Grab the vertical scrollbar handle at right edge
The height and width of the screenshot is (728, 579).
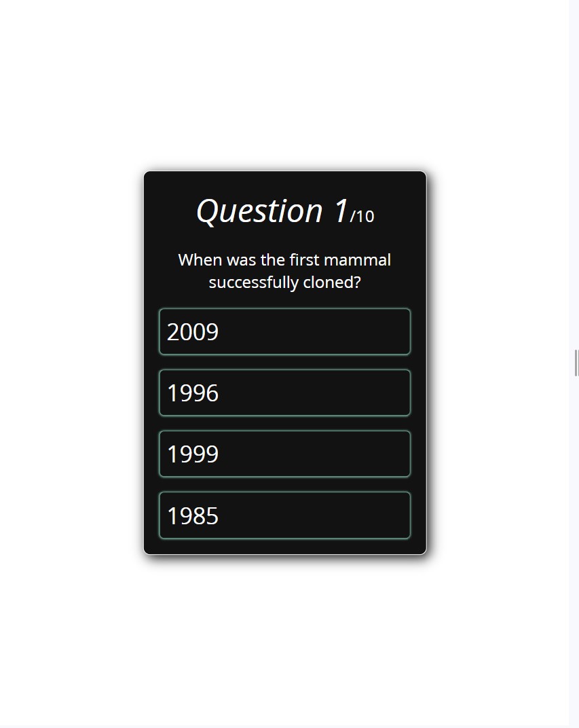coord(576,363)
